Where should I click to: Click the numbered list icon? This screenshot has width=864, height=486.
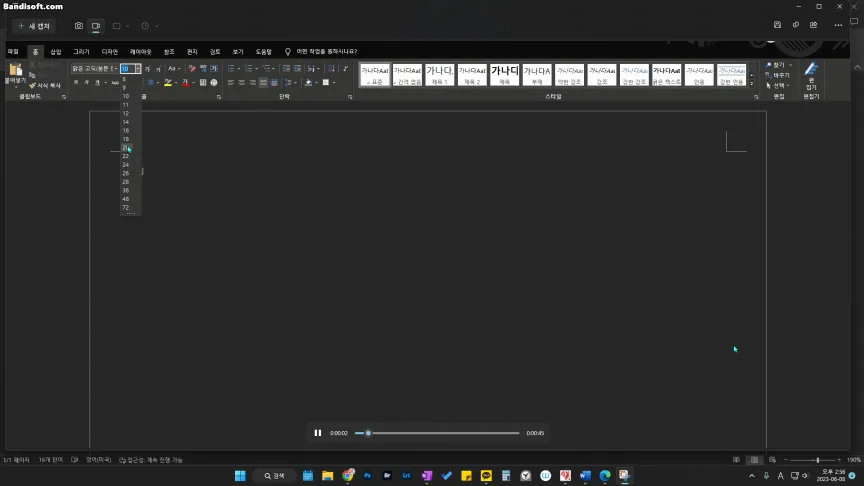click(x=249, y=68)
